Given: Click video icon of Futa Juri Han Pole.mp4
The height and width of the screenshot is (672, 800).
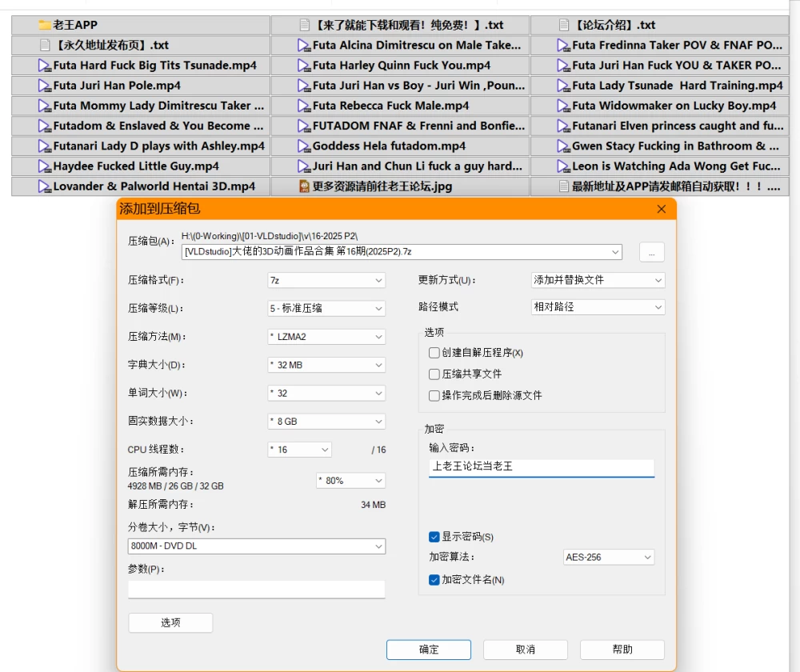Looking at the screenshot, I should (45, 86).
